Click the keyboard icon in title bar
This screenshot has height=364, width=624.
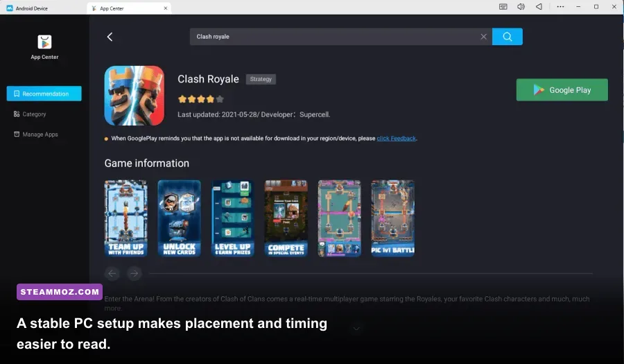[503, 7]
